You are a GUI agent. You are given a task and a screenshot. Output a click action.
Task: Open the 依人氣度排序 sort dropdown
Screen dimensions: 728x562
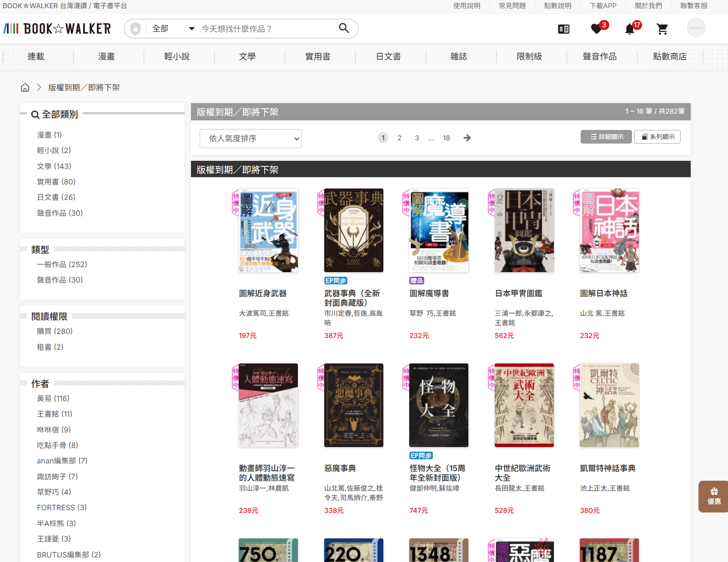(251, 139)
